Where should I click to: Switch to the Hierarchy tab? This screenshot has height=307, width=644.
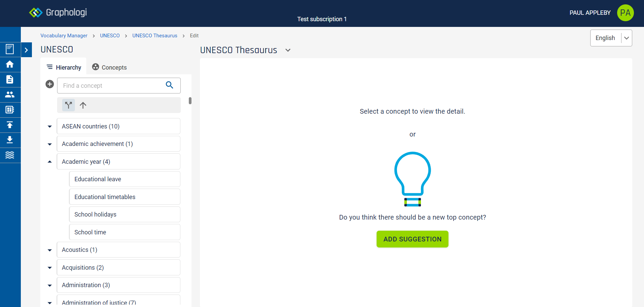click(64, 67)
